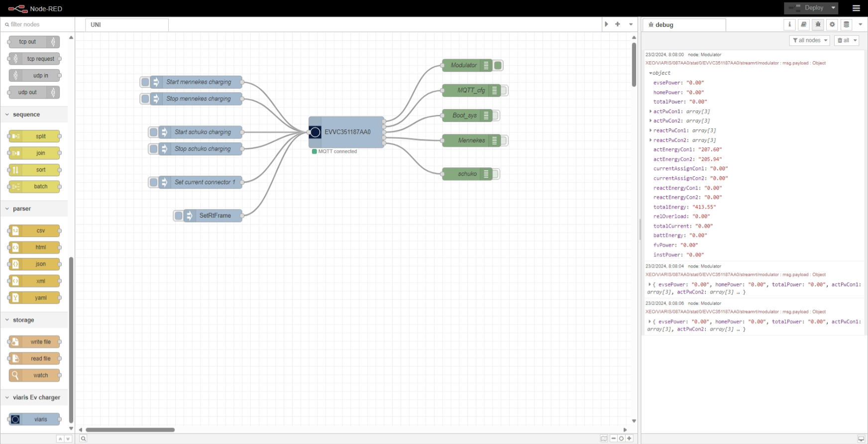Expand the 8:08:04 Modulator debug message

pos(650,285)
